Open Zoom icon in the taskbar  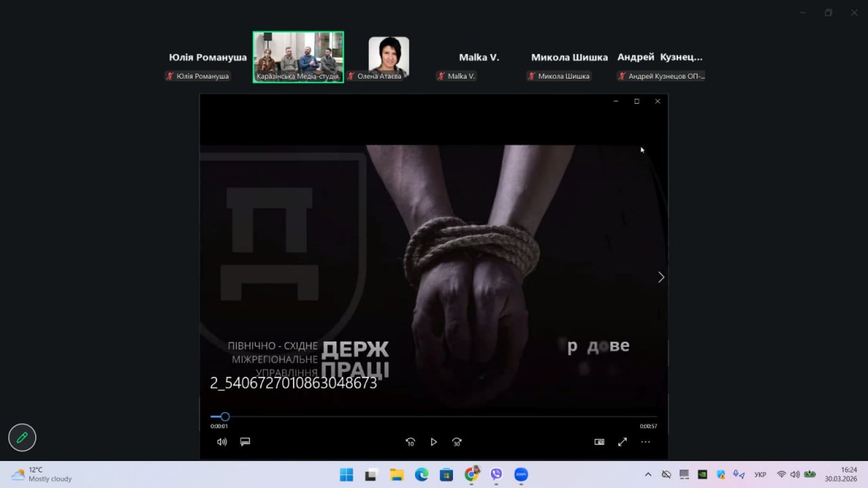[521, 474]
